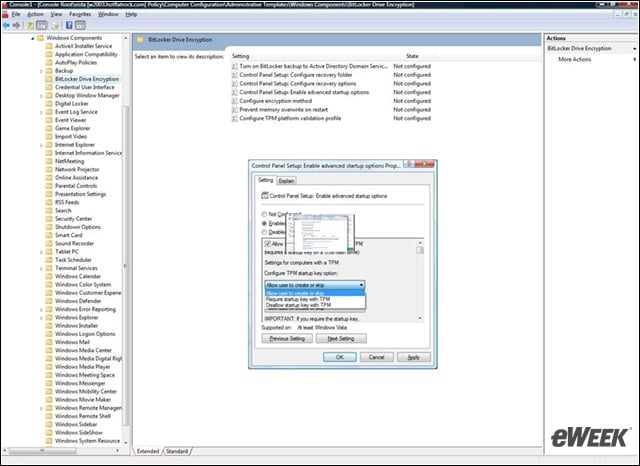This screenshot has width=640, height=466.
Task: Select the Enabled radio button
Action: tap(264, 223)
